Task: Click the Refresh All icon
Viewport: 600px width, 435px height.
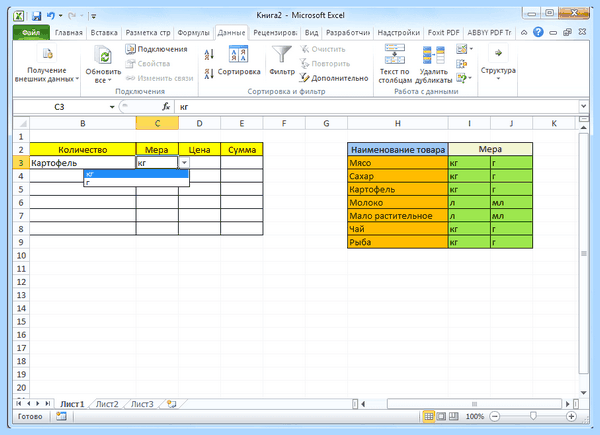Action: point(103,56)
